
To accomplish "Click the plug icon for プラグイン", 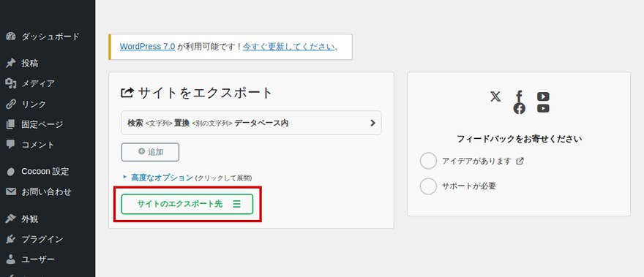I will coord(11,239).
